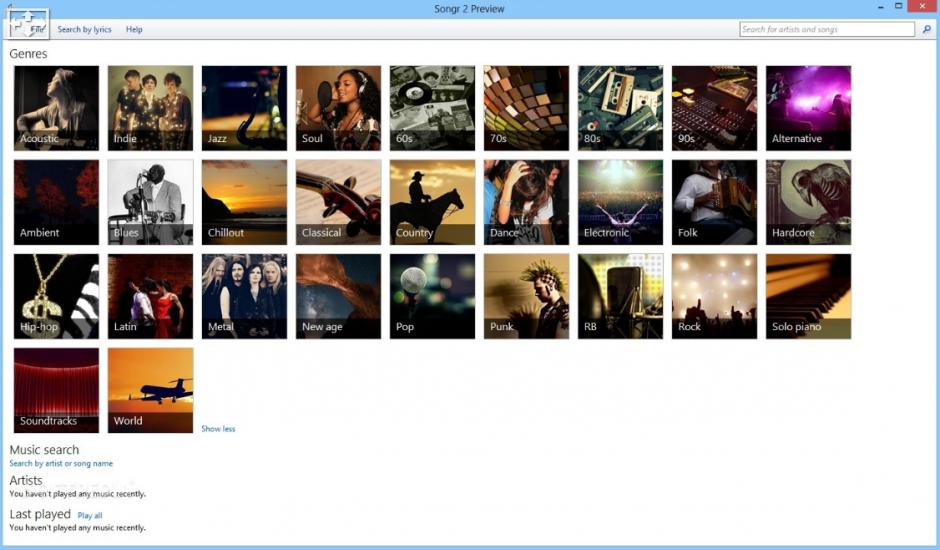This screenshot has width=940, height=550.
Task: Click the search magnifier icon
Action: (x=926, y=30)
